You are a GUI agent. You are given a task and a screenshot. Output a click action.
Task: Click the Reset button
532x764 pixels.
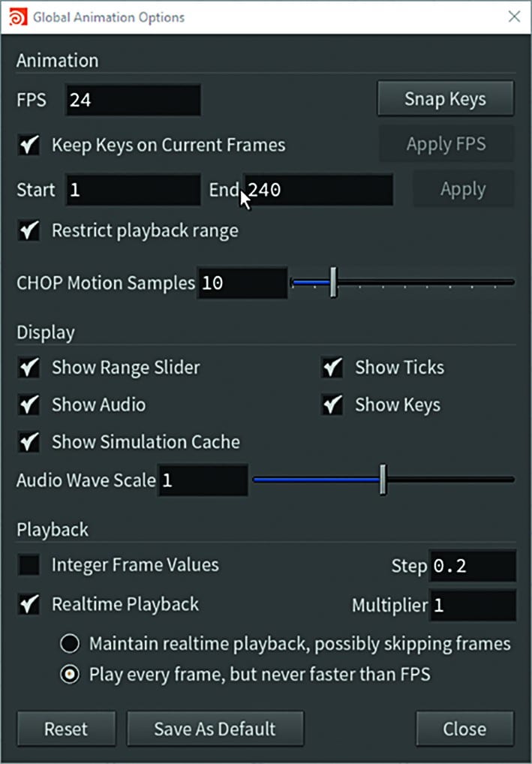point(65,728)
